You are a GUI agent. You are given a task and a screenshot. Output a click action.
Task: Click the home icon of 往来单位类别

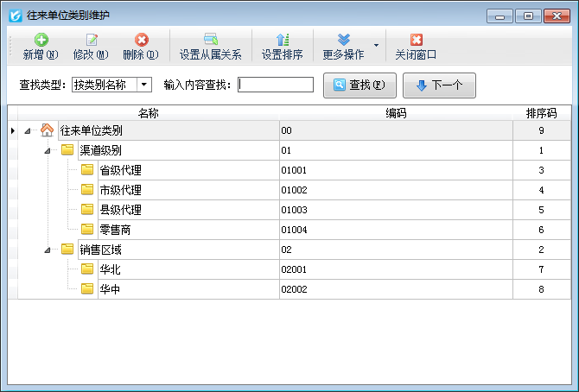pos(48,130)
